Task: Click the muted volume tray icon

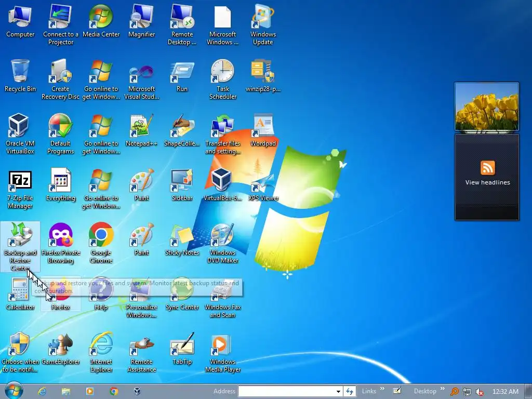Action: (x=480, y=392)
